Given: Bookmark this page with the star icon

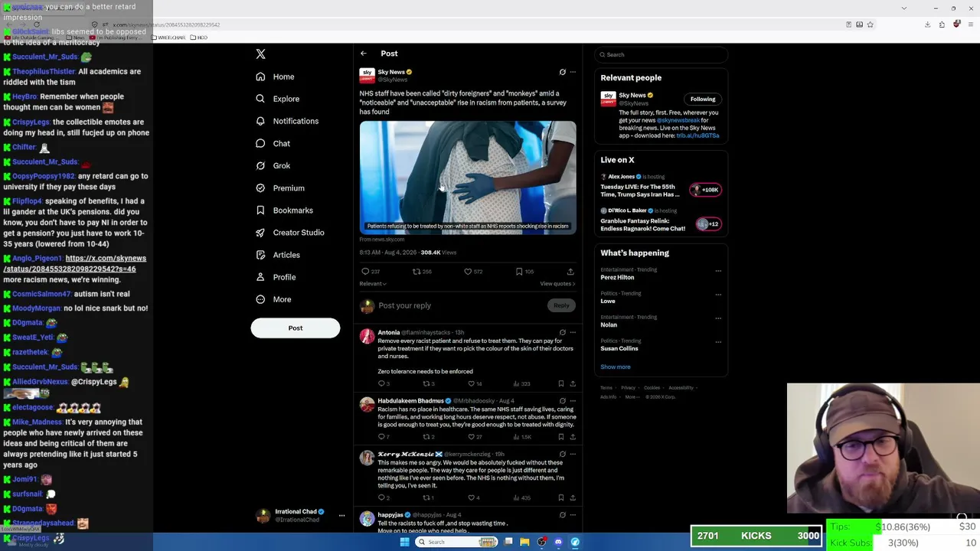Looking at the screenshot, I should 870,24.
